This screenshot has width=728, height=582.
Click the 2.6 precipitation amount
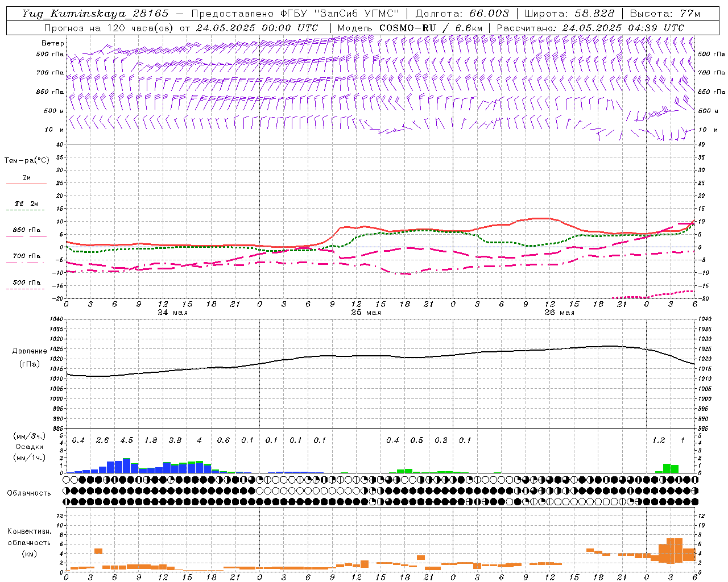point(102,440)
